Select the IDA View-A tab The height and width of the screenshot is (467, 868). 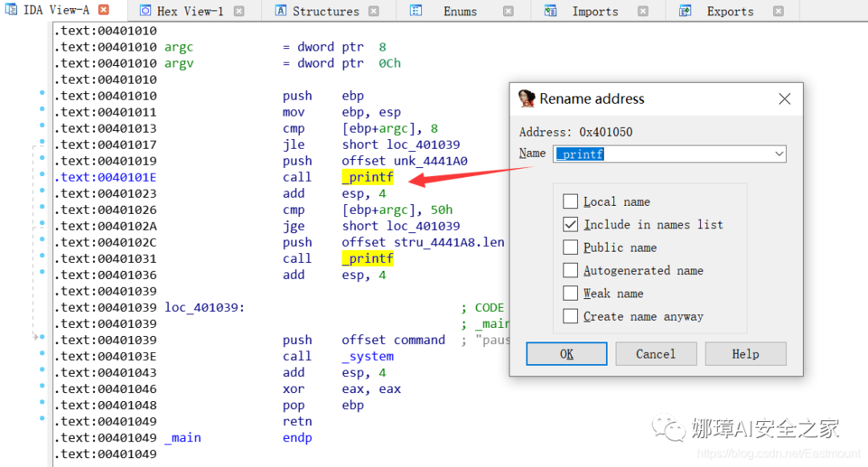coord(56,10)
